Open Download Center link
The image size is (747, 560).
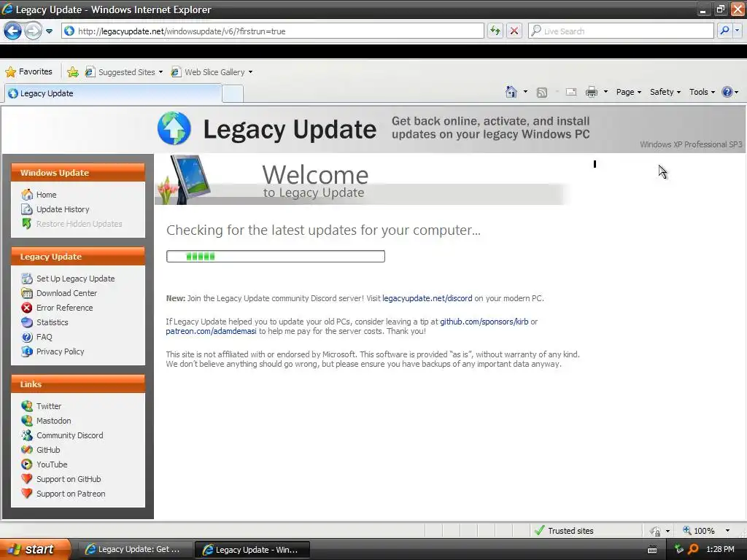[66, 293]
